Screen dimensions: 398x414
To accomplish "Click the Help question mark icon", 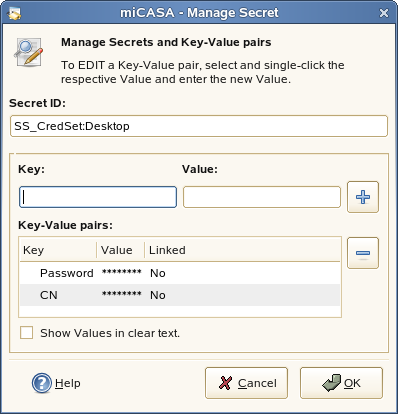I will click(x=42, y=383).
